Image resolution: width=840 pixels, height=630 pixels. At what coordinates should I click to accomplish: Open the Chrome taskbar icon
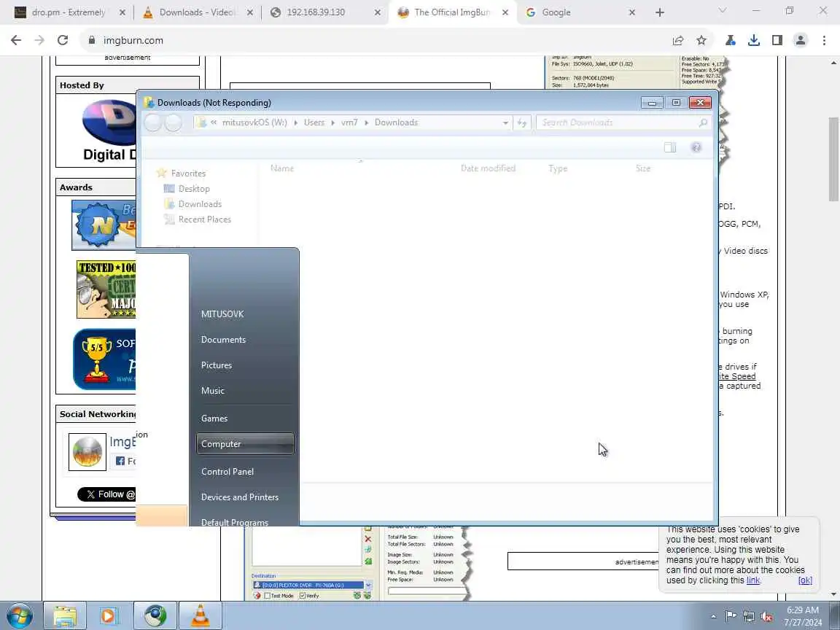tap(155, 616)
